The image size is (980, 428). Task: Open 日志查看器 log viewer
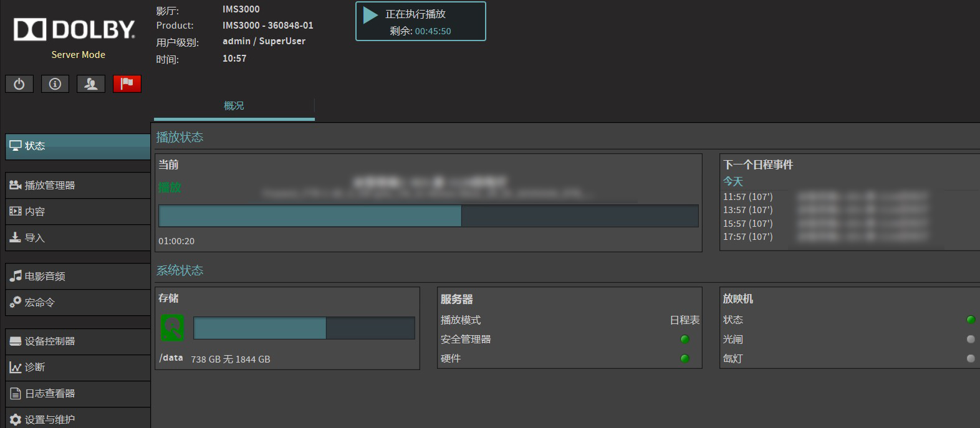pyautogui.click(x=77, y=393)
